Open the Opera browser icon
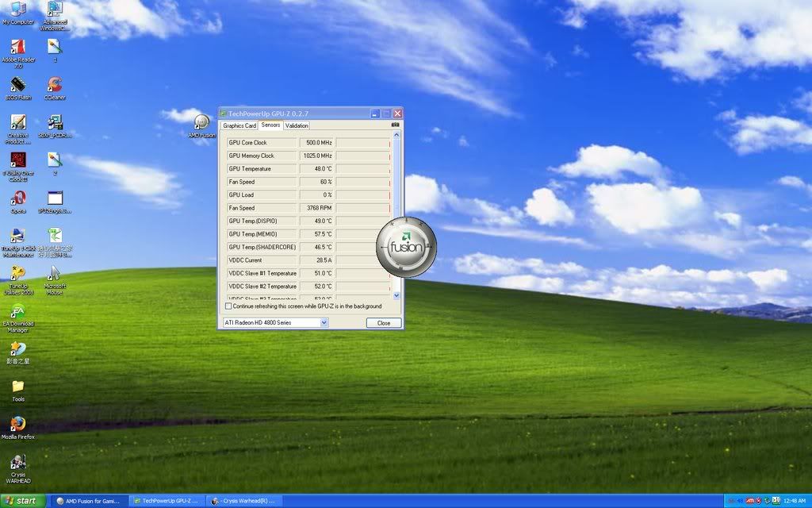Screen dimensions: 812x508 tap(17, 201)
